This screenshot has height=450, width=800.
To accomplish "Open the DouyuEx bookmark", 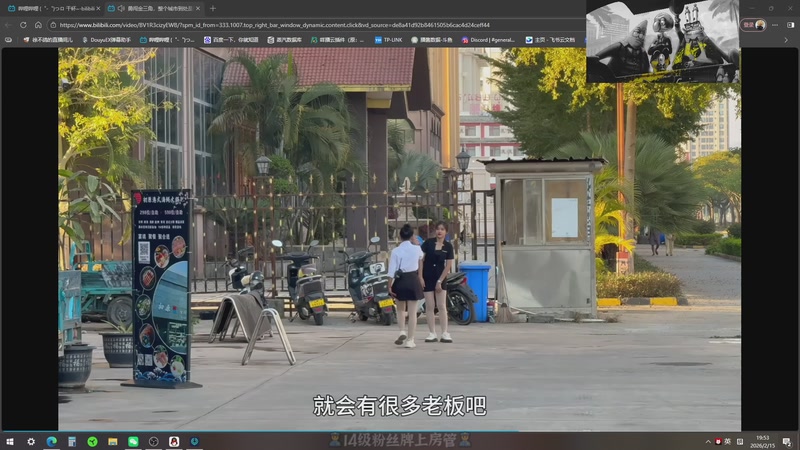I will pyautogui.click(x=107, y=39).
